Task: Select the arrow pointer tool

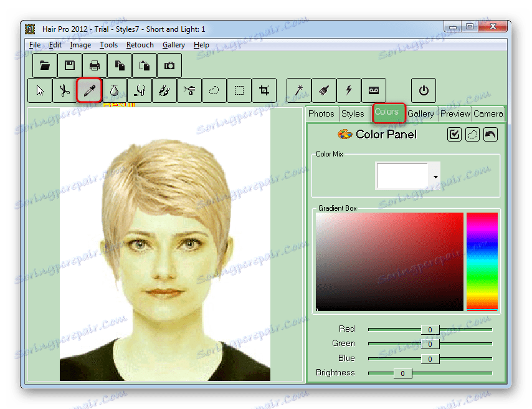Action: coord(40,90)
